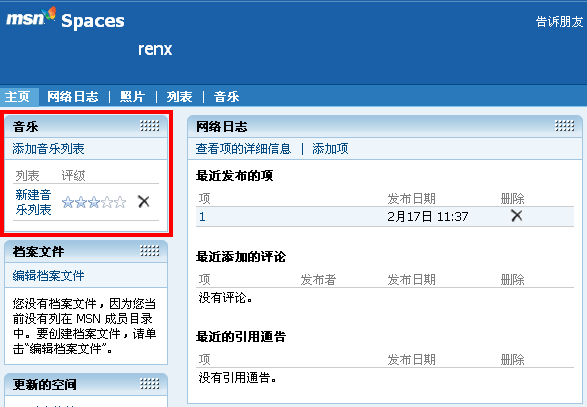
Task: Open the 列表 navigation tab
Action: [180, 97]
